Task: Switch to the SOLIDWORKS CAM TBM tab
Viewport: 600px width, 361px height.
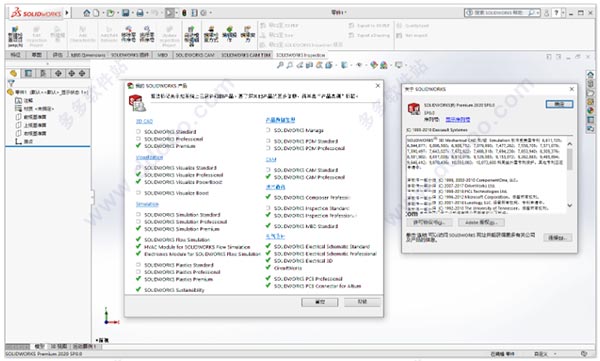Action: tap(246, 55)
